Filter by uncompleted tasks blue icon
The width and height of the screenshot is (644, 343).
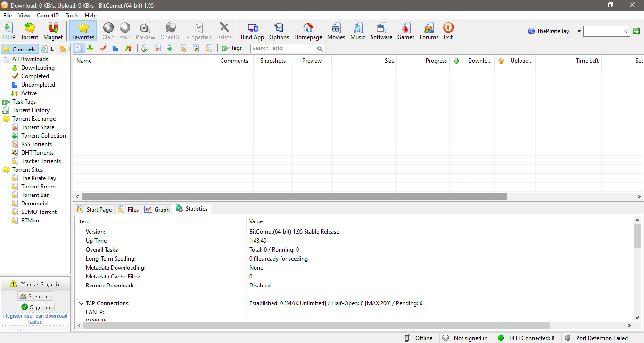click(116, 48)
